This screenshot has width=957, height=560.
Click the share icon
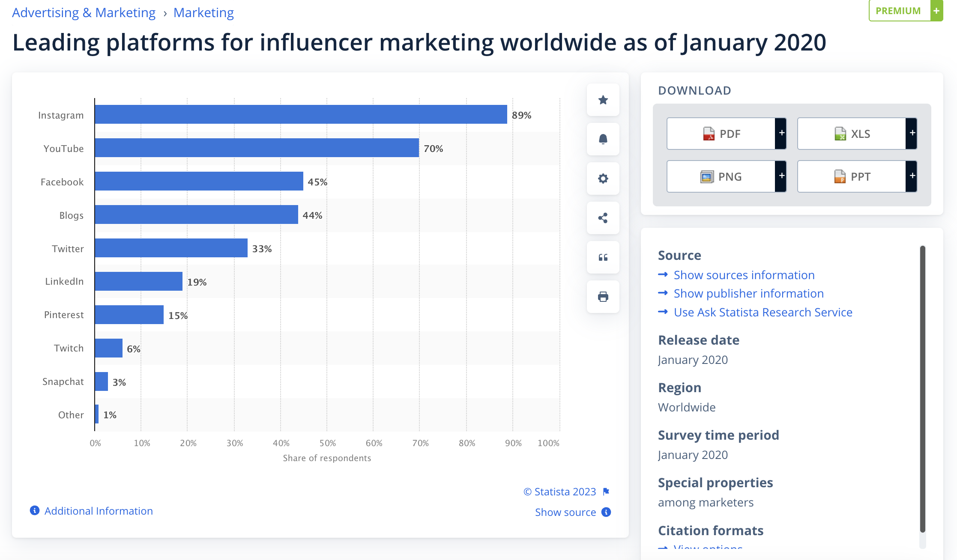603,218
